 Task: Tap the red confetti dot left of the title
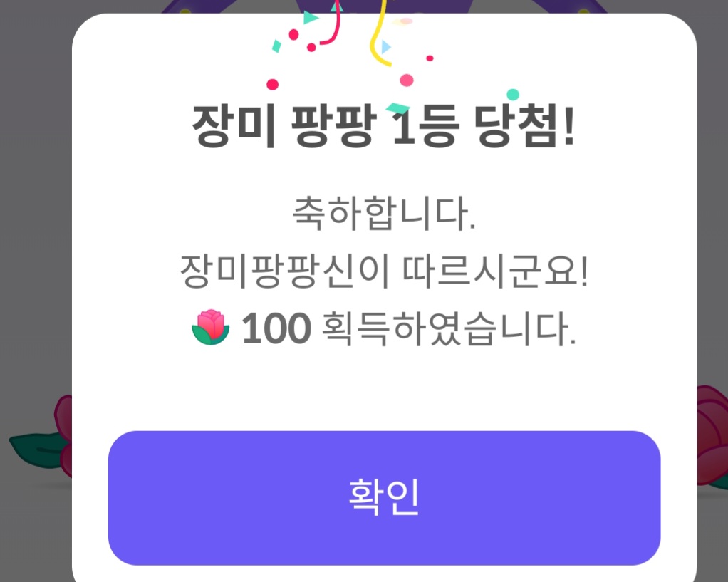pyautogui.click(x=272, y=85)
